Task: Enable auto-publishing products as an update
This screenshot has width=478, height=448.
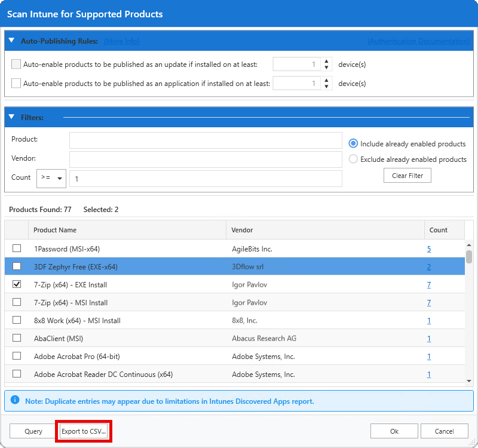Action: pyautogui.click(x=15, y=64)
